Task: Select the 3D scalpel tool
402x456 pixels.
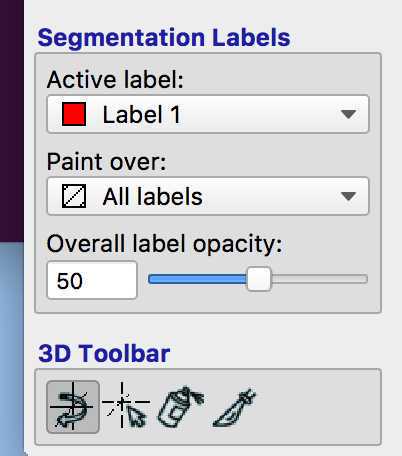Action: point(234,407)
